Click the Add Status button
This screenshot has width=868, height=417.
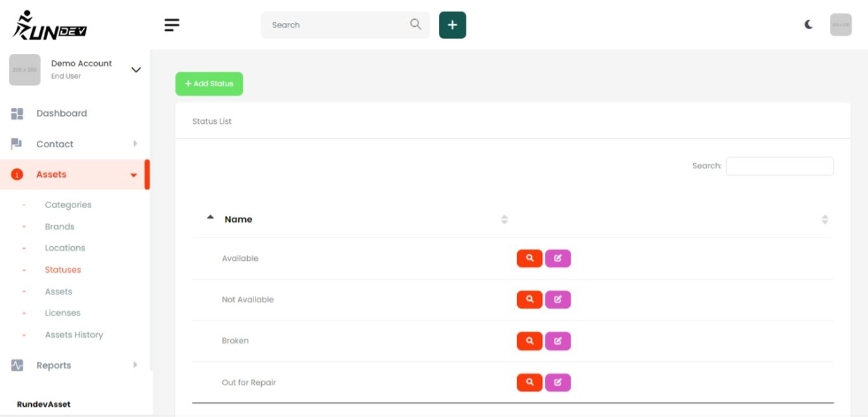point(209,84)
